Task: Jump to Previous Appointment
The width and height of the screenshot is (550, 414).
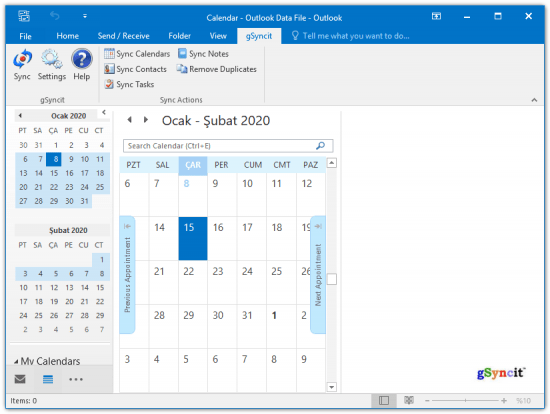Action: click(x=127, y=274)
